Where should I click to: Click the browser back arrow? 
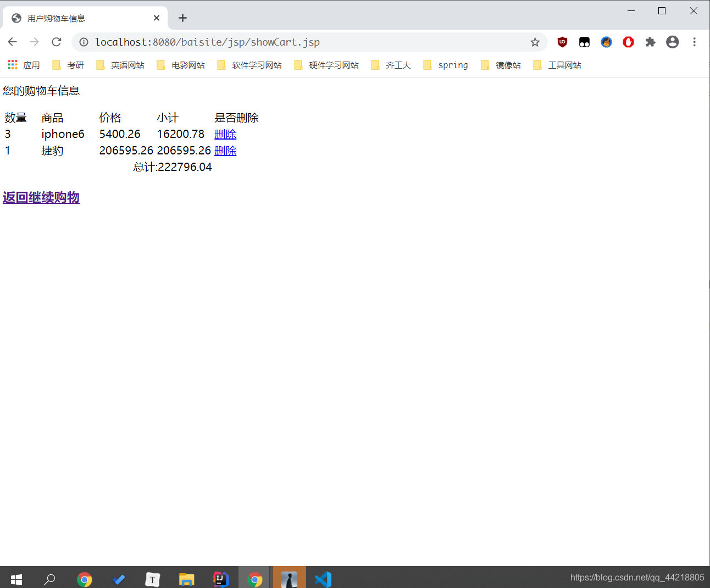[x=13, y=42]
